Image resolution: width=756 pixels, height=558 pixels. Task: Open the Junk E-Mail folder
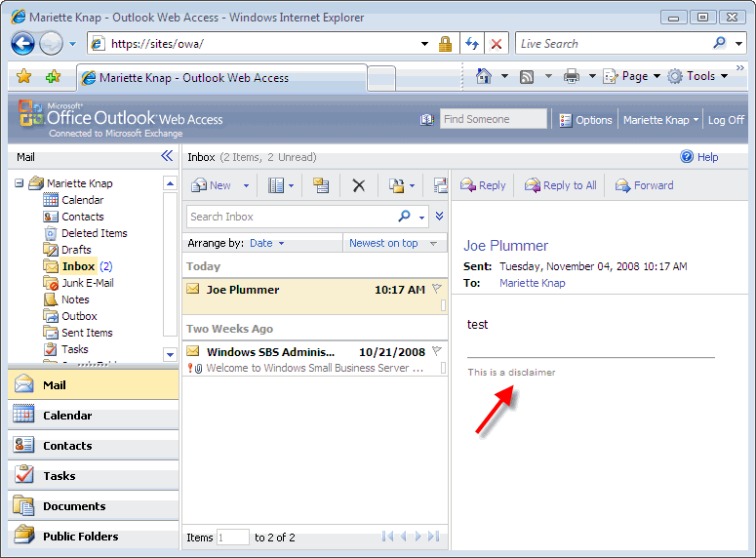point(79,283)
